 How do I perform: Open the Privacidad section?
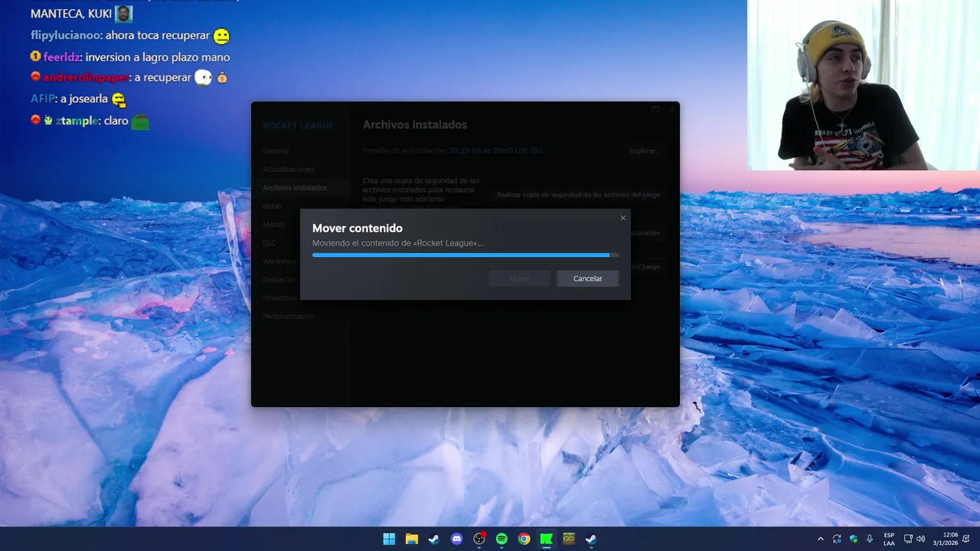tap(279, 298)
